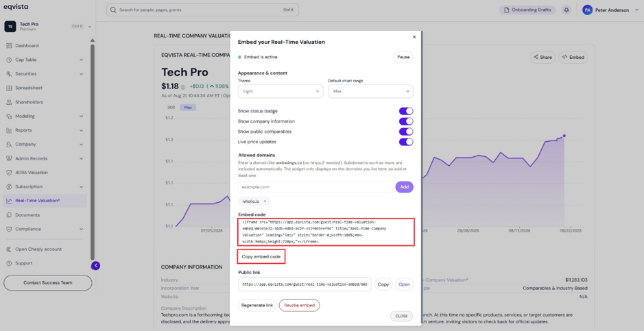Open Onboarding Drafts
Screen dimensions: 644x331
pos(528,10)
